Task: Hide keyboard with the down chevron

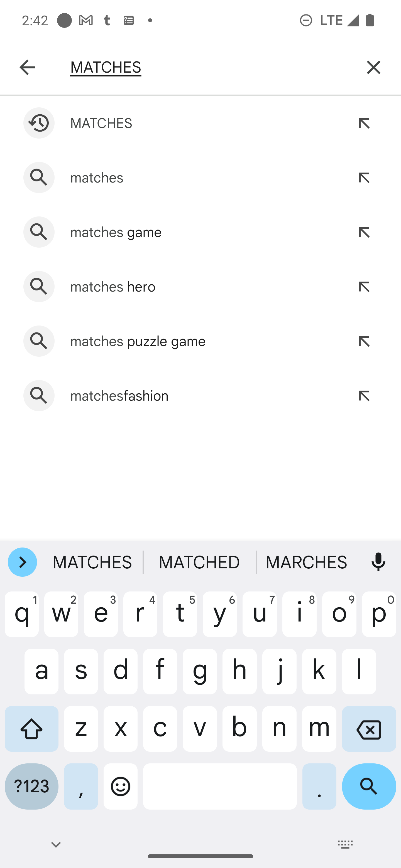Action: coord(56,844)
